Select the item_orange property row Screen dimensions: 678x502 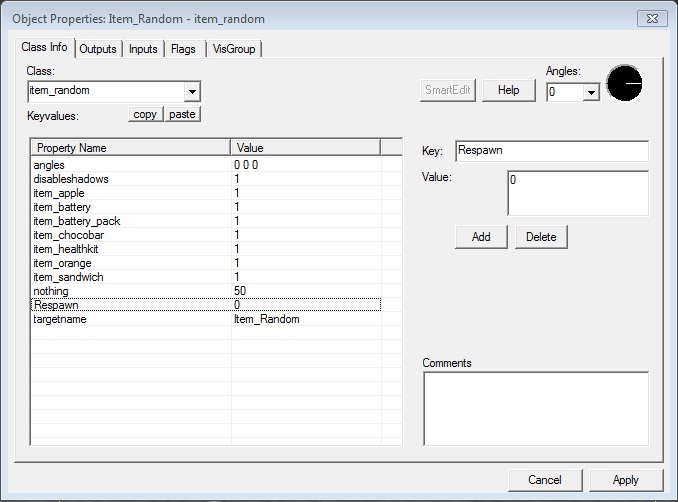point(206,263)
